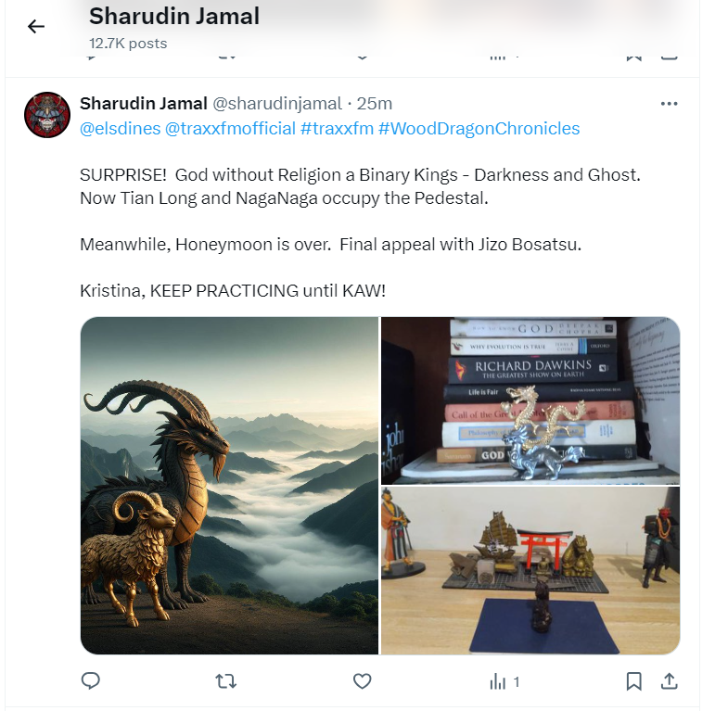Share the post using upload icon

669,680
